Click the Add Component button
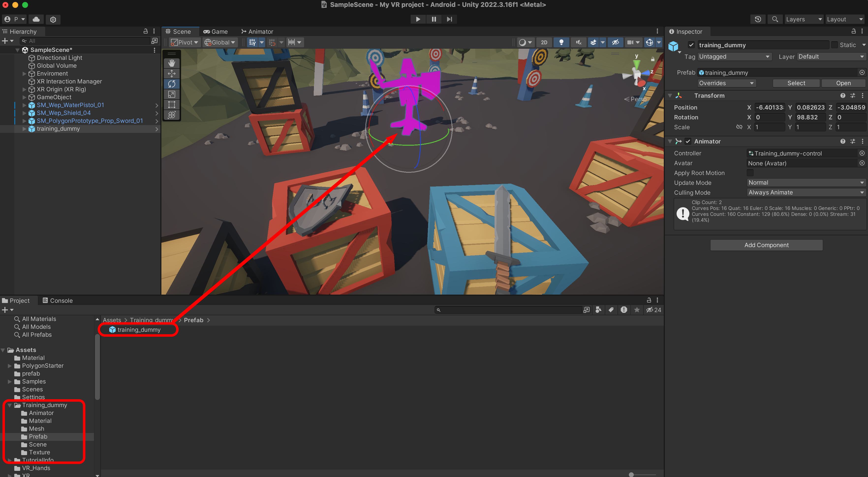The width and height of the screenshot is (868, 477). [766, 245]
